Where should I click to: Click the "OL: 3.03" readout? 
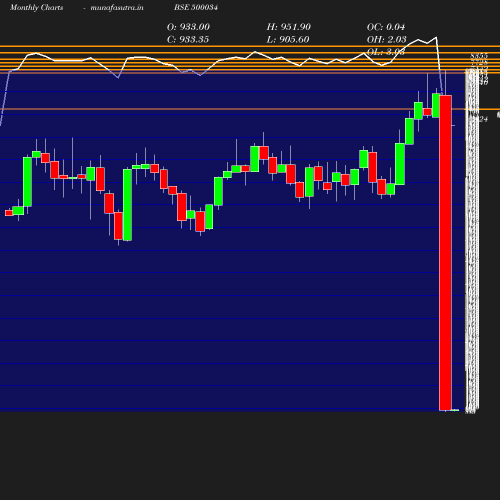(x=386, y=52)
